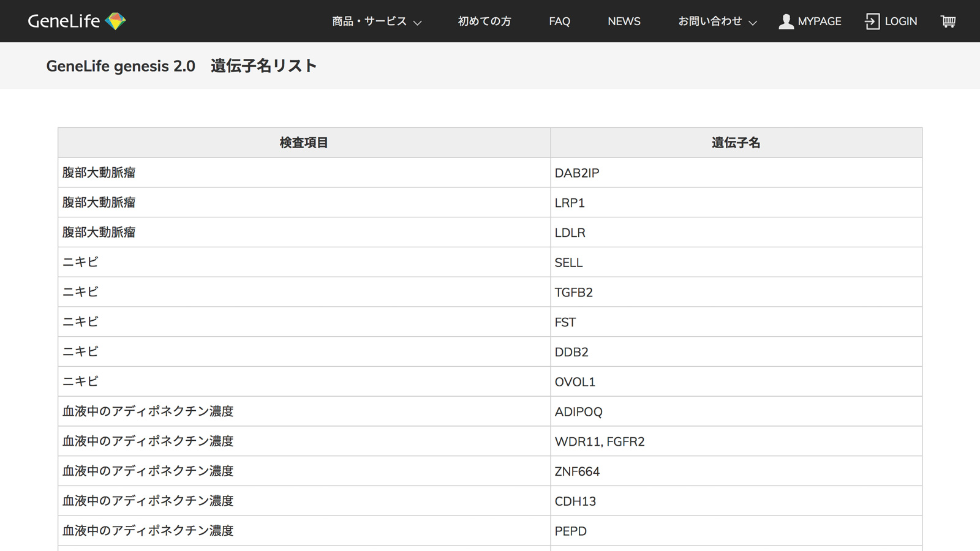Select the SELL gene cell

coord(736,262)
